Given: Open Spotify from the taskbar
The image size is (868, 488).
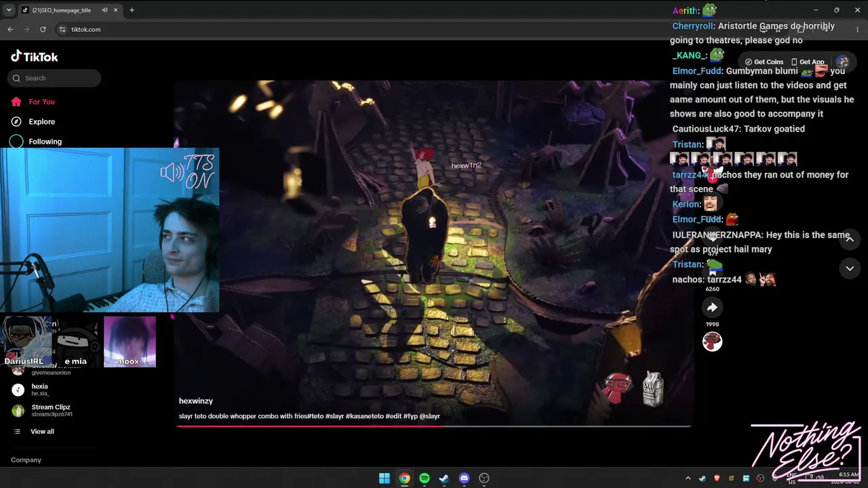Looking at the screenshot, I should tap(425, 479).
